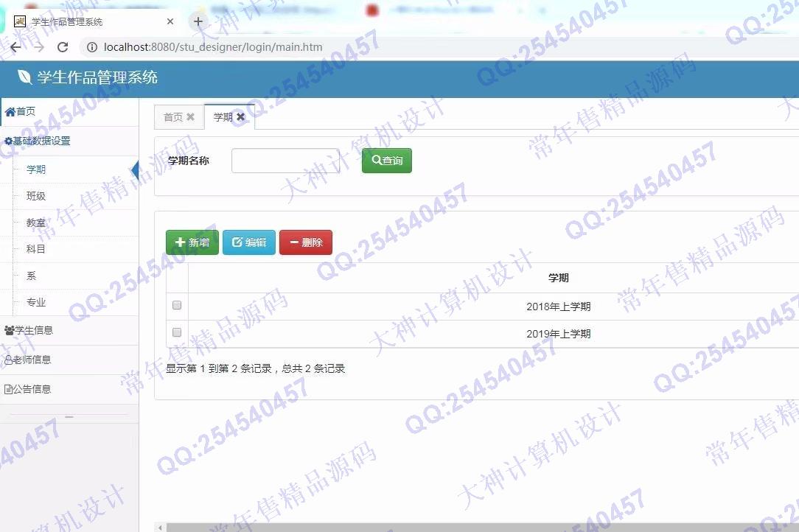Open a new browser tab with plus
Image resolution: width=799 pixels, height=532 pixels.
click(198, 21)
